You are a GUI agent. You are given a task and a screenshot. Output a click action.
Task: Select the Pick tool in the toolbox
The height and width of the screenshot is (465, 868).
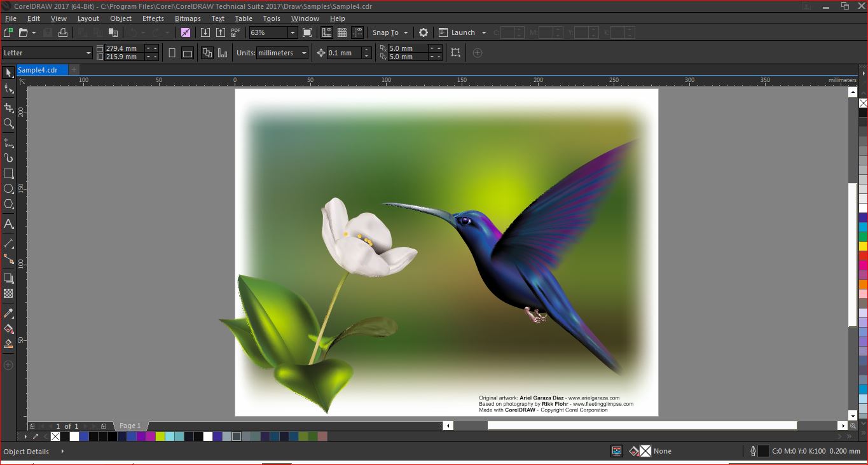coord(8,73)
